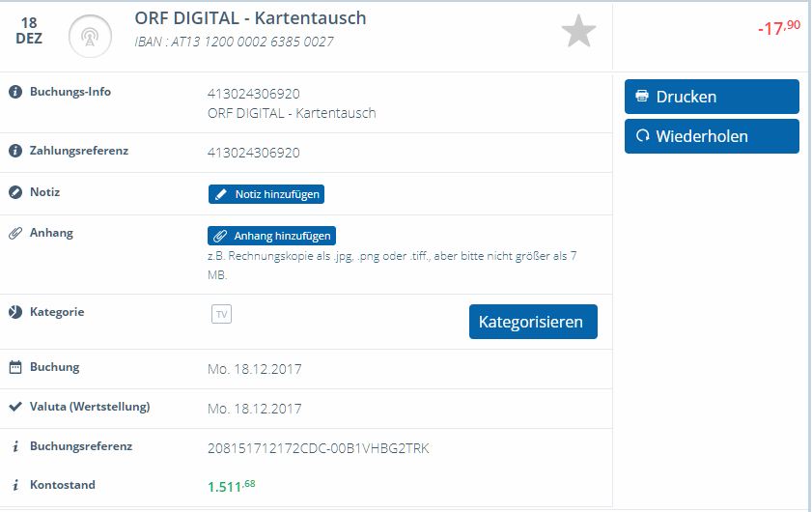Screen dimensions: 812x512
Task: Click the Valuta (Wertstellung) label
Action: pos(90,407)
